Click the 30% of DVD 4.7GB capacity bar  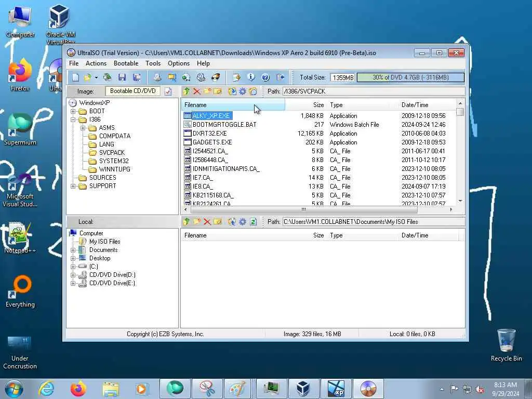pos(410,77)
